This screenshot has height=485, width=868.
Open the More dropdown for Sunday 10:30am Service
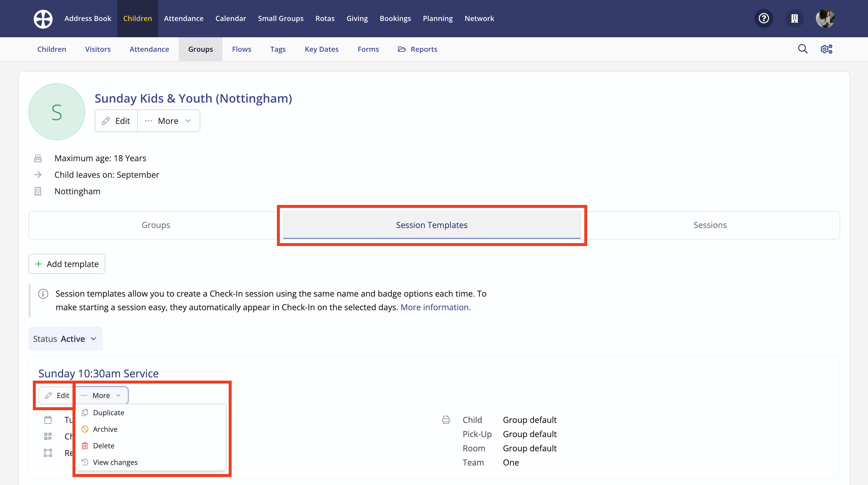click(101, 395)
